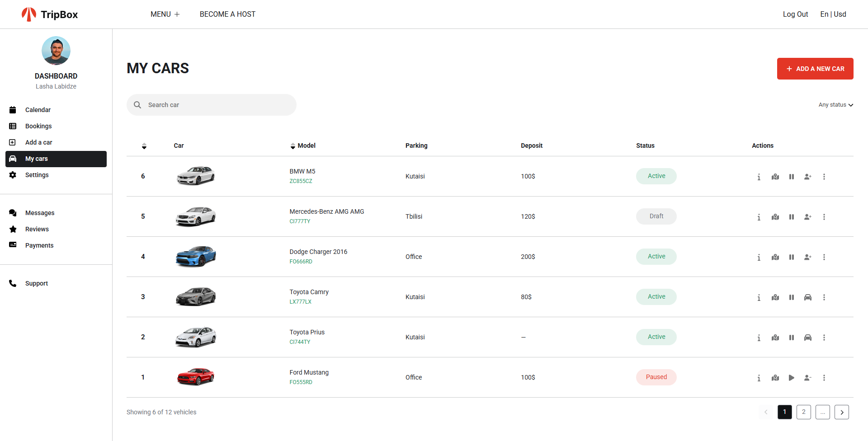
Task: Pause the Dodge Charger 2016 listing
Action: 792,257
